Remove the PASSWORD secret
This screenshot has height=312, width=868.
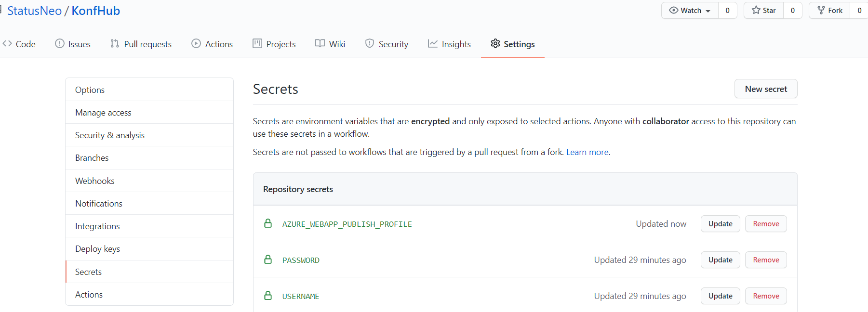tap(766, 260)
